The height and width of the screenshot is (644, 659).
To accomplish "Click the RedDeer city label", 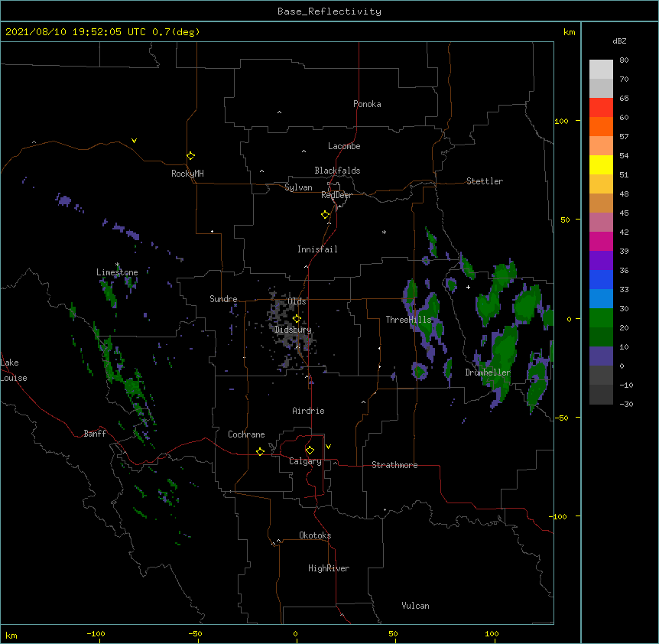I will [x=336, y=195].
